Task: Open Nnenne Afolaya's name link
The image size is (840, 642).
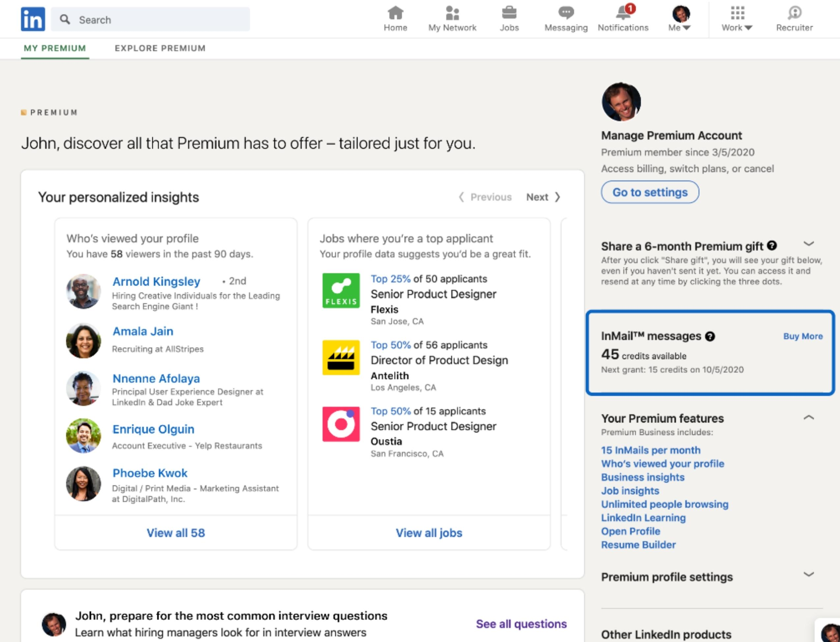Action: (x=156, y=378)
